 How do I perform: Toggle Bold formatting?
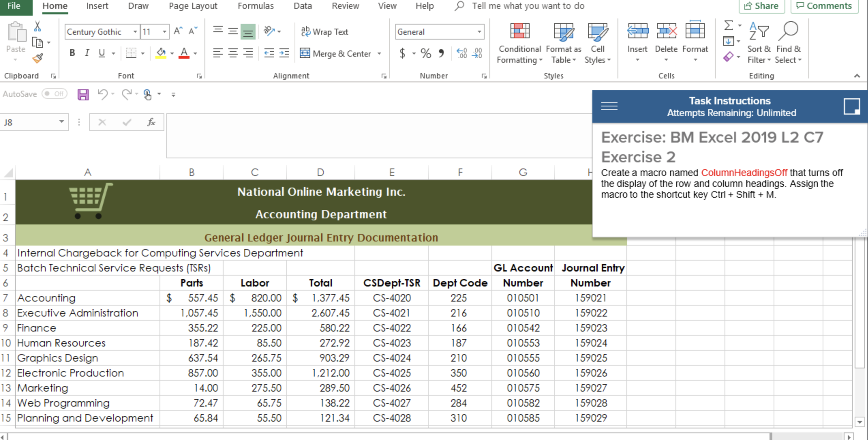coord(72,53)
